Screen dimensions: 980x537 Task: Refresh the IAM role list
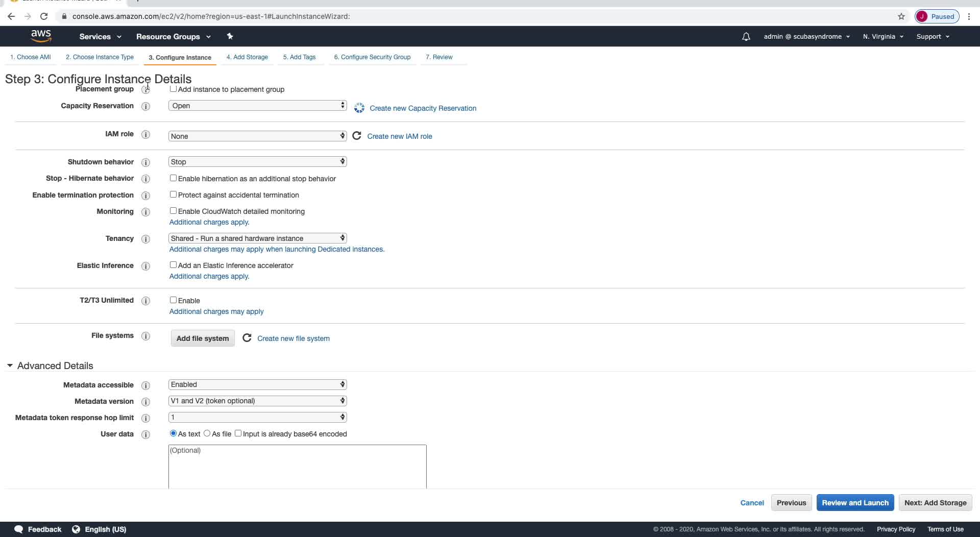pos(357,136)
